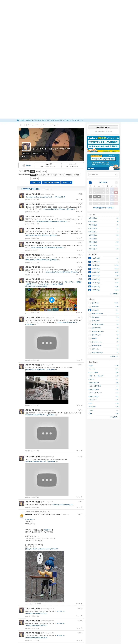Like the tweet posted at 22:06:00

click(x=82, y=313)
